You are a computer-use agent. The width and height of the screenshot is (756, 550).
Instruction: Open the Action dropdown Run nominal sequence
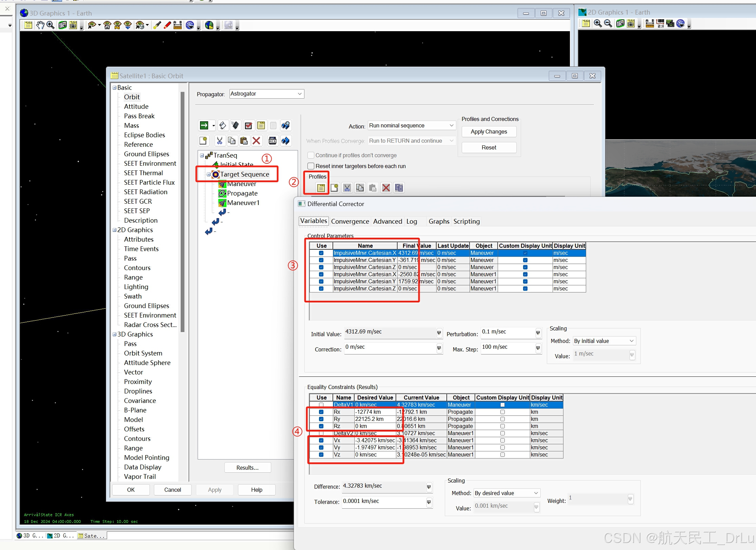click(411, 126)
